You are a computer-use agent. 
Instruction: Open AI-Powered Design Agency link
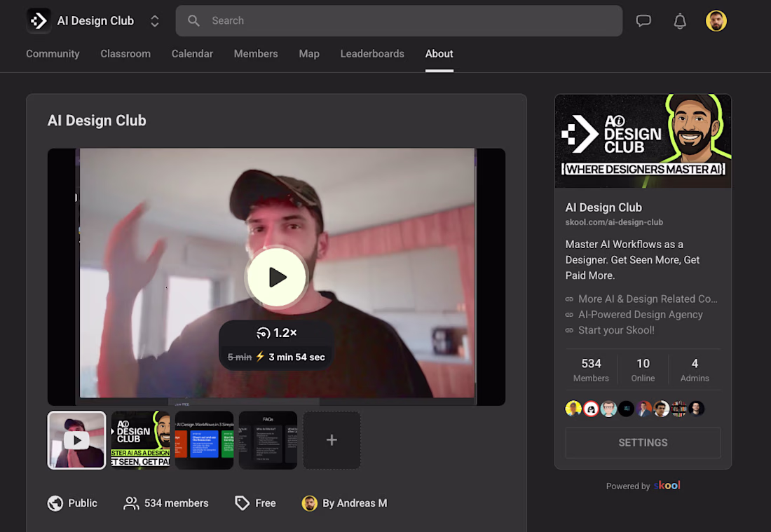[x=640, y=315]
